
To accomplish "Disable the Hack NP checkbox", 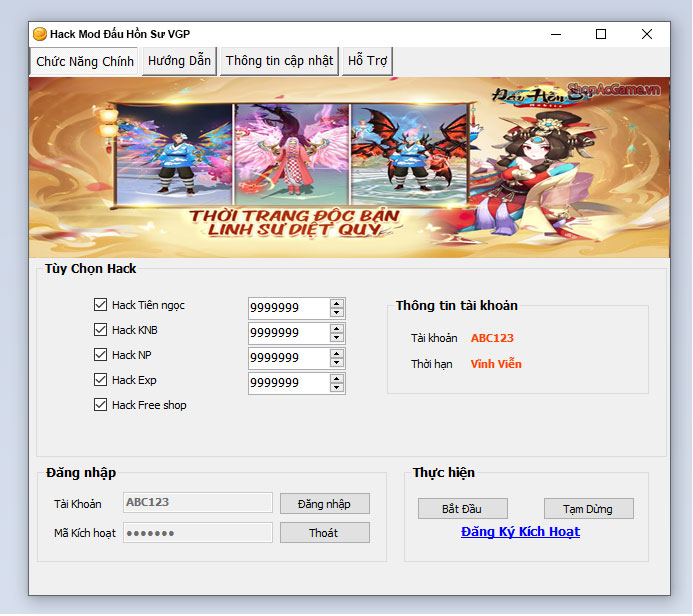I will pyautogui.click(x=100, y=354).
